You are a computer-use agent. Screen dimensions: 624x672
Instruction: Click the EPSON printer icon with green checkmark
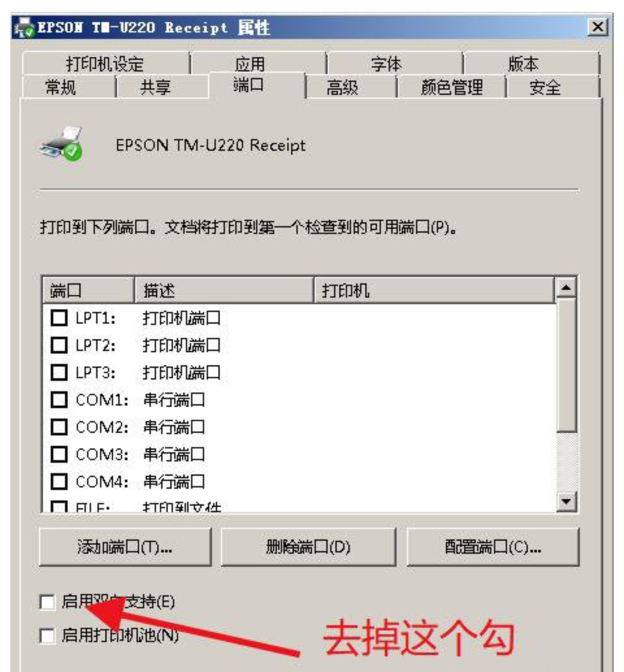(x=62, y=144)
